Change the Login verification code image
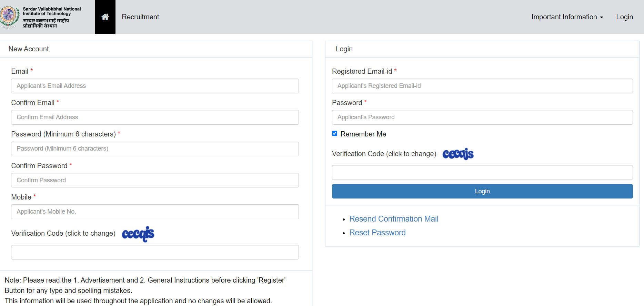 pyautogui.click(x=458, y=154)
